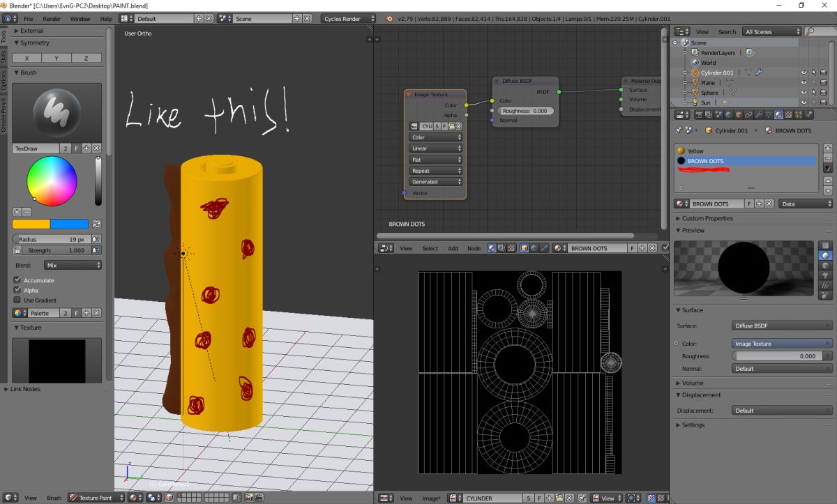Image resolution: width=837 pixels, height=504 pixels.
Task: Open the Constraints properties tab icon
Action: tap(749, 114)
